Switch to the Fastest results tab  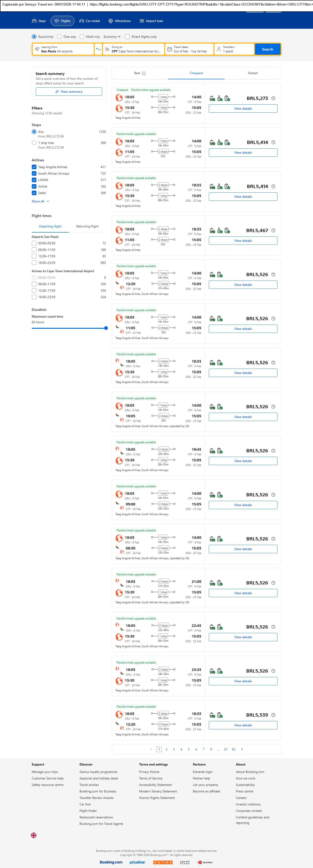[253, 73]
